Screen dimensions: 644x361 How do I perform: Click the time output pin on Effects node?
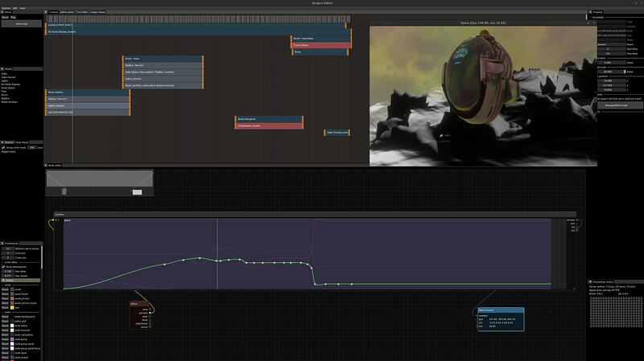[x=150, y=310]
